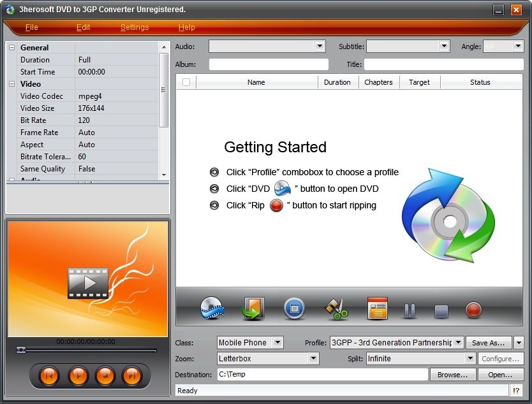Click the Browse... destination button
Image resolution: width=532 pixels, height=404 pixels.
(x=452, y=375)
